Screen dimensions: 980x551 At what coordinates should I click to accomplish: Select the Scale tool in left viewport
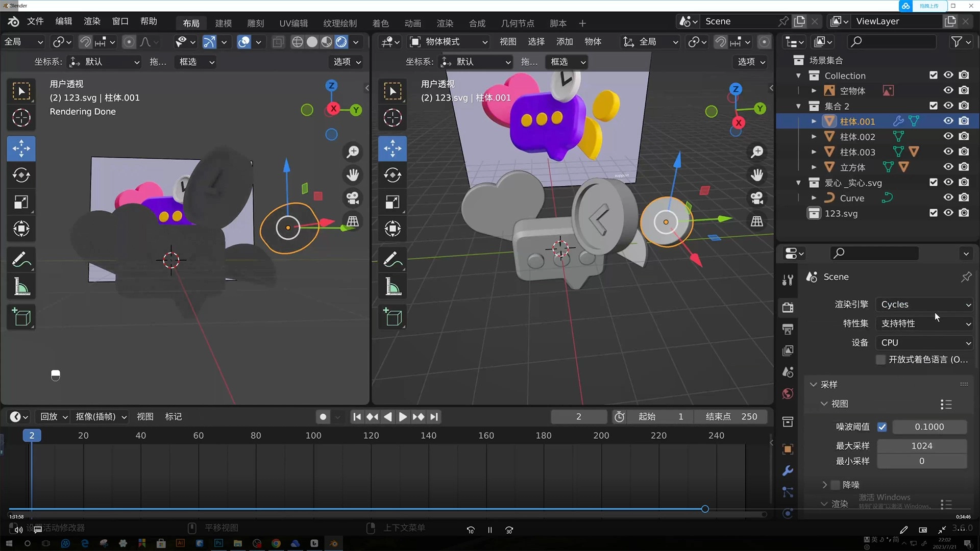(21, 202)
